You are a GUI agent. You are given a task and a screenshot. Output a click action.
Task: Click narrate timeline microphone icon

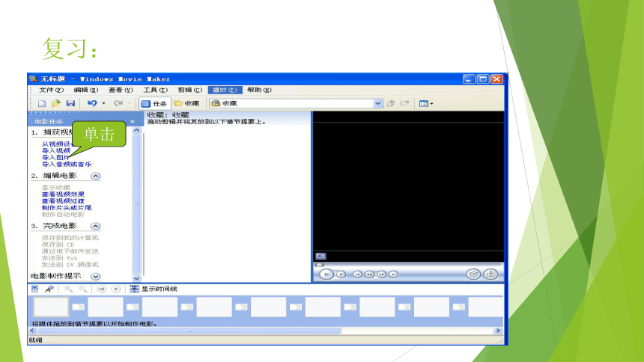click(x=49, y=289)
